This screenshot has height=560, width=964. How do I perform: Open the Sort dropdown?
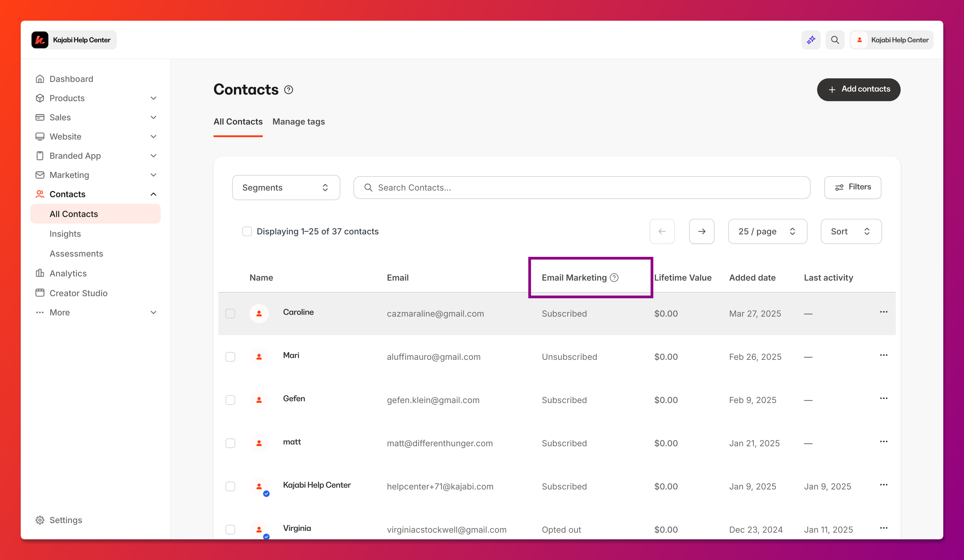pyautogui.click(x=851, y=231)
